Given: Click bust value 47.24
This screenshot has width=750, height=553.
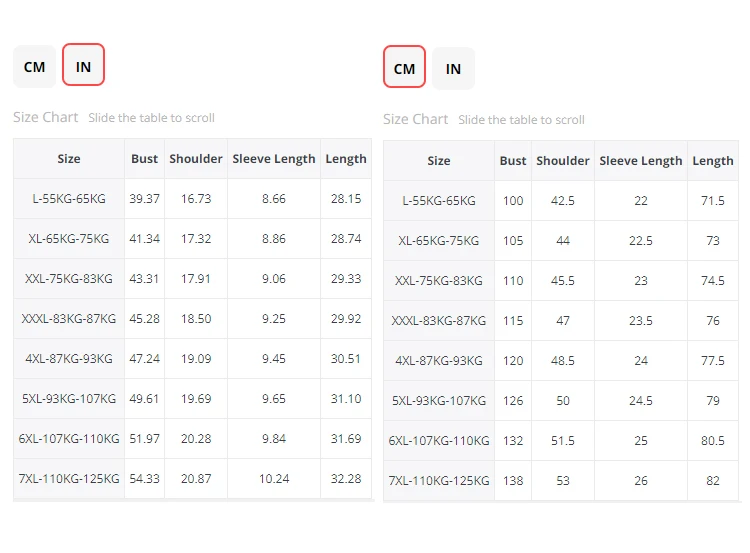Looking at the screenshot, I should [144, 359].
